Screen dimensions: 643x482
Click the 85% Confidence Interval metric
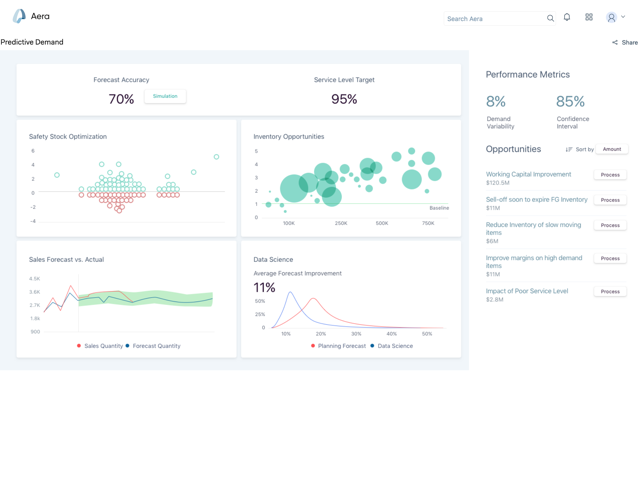tap(570, 101)
